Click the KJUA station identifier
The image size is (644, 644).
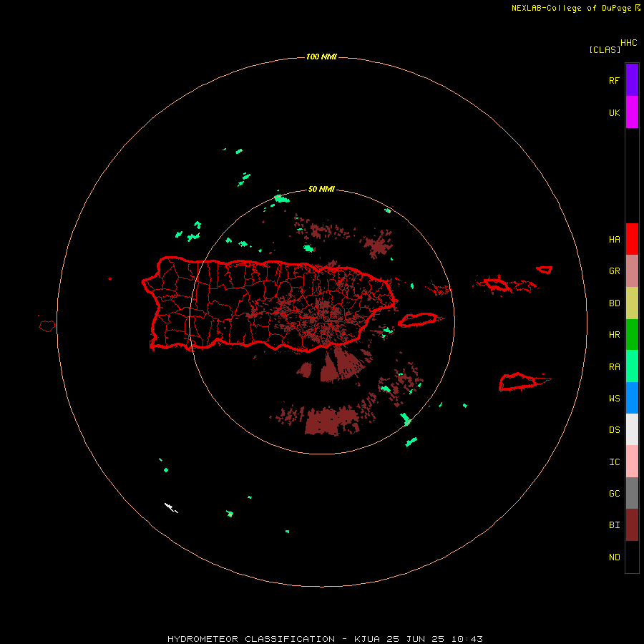tap(367, 639)
